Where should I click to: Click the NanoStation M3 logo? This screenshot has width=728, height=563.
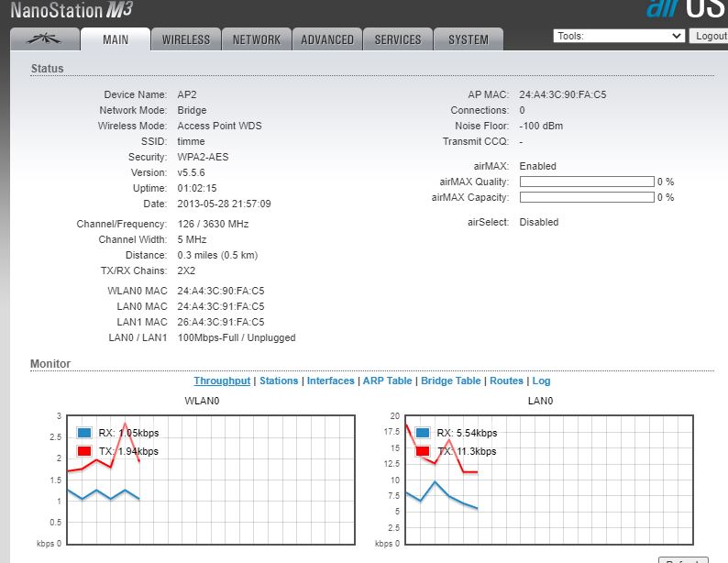pyautogui.click(x=72, y=10)
